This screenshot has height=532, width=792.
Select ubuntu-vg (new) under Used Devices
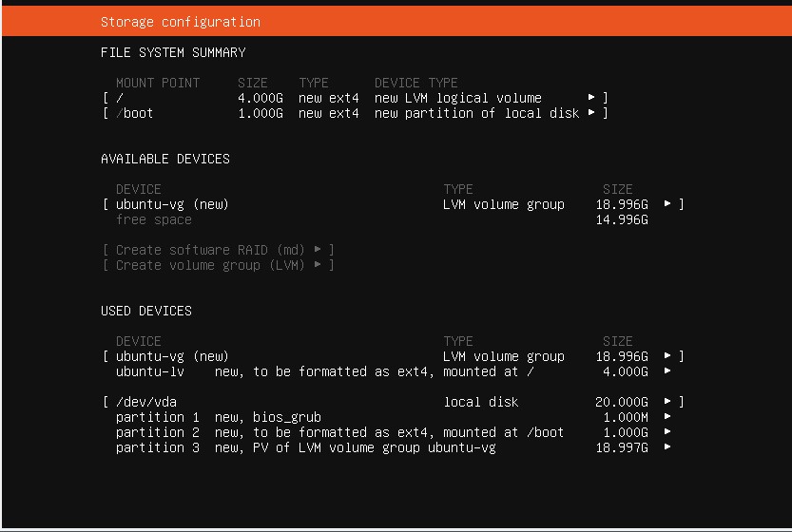172,356
